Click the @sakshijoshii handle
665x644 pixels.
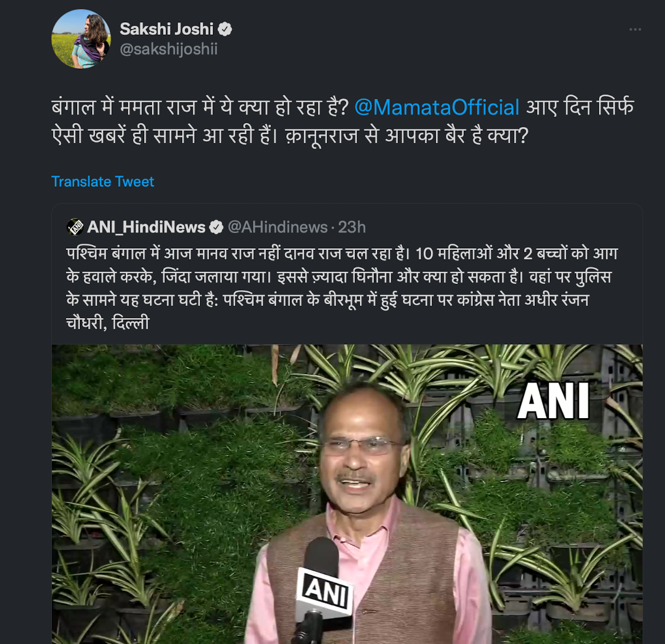click(169, 49)
